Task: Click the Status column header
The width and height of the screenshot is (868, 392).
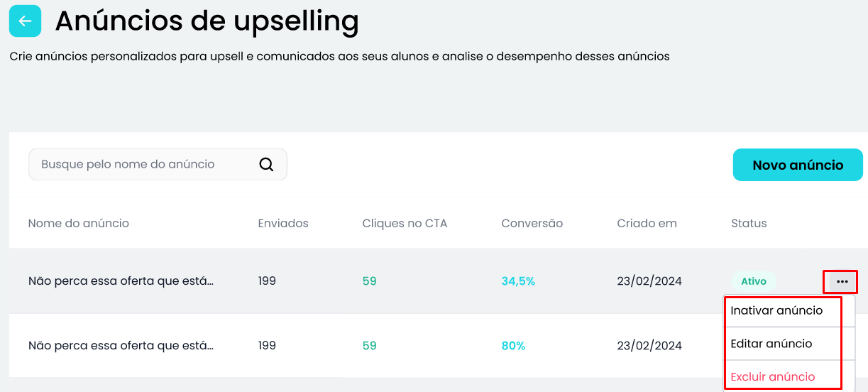Action: click(749, 224)
